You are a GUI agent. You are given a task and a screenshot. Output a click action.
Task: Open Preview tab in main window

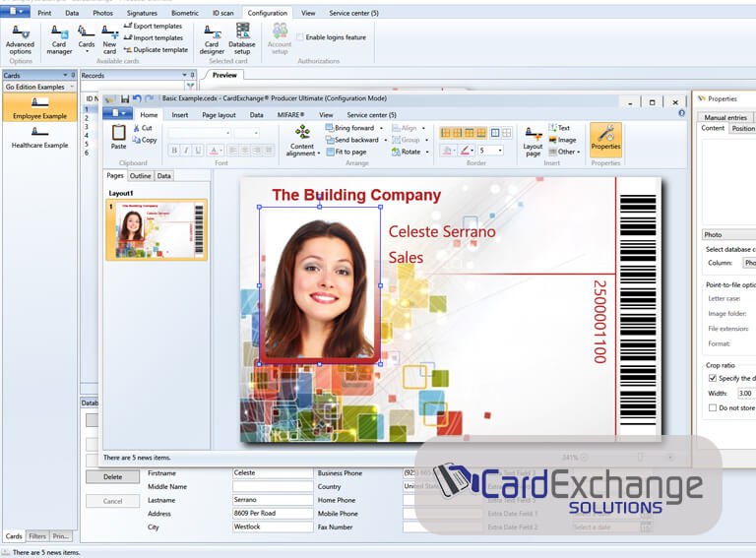[224, 75]
